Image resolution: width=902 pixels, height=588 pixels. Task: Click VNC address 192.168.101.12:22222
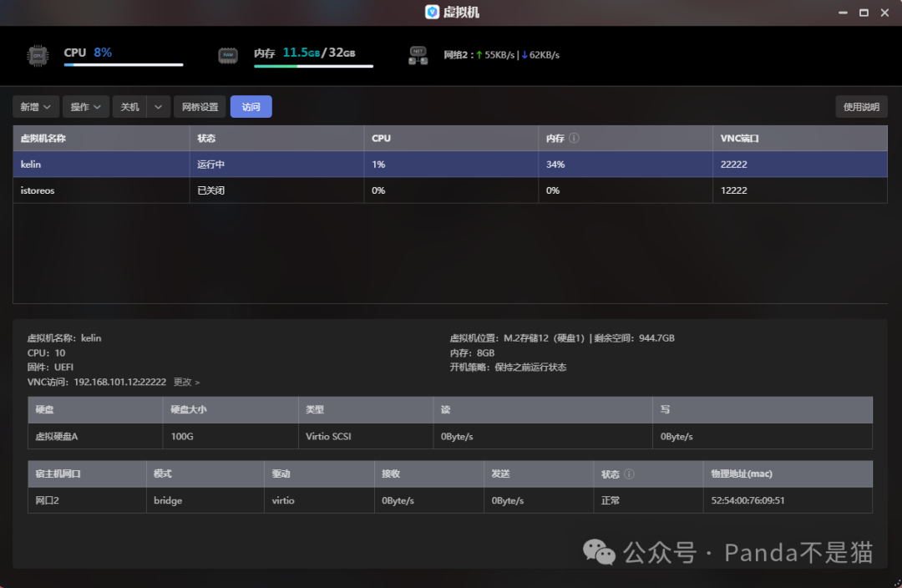click(x=119, y=382)
